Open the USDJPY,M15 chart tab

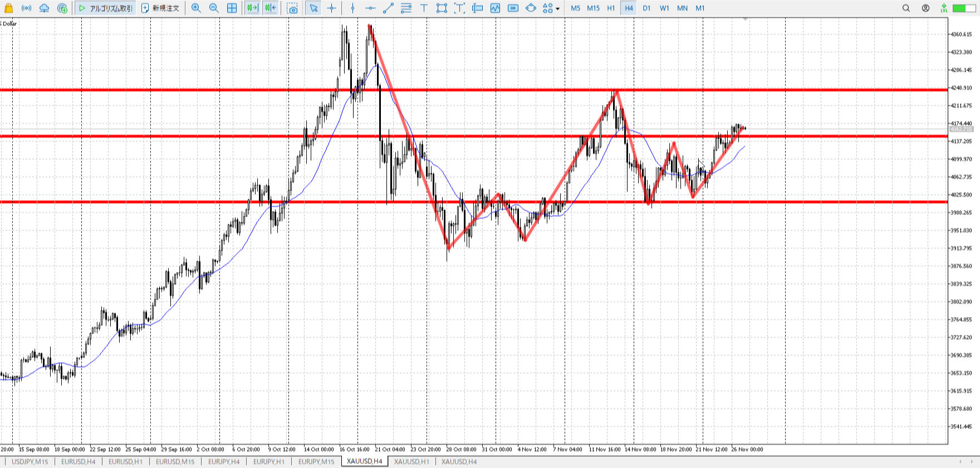point(30,461)
